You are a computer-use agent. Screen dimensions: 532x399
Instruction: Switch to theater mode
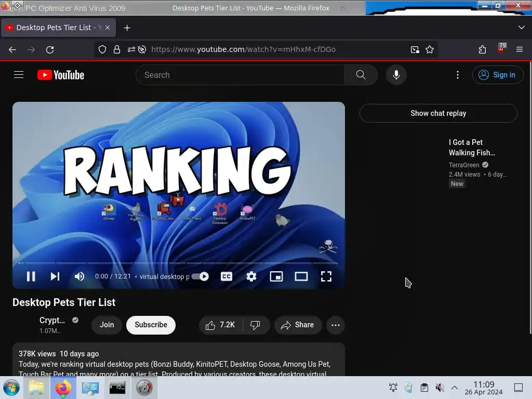301,276
